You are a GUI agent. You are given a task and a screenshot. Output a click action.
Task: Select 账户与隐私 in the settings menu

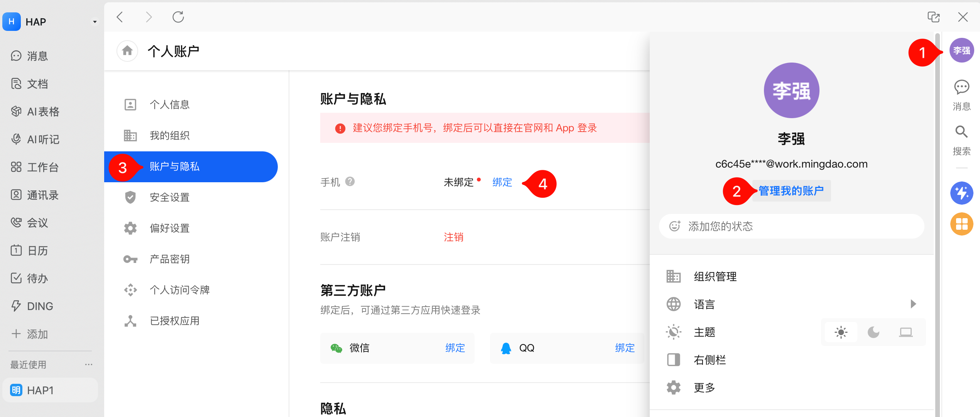click(191, 166)
